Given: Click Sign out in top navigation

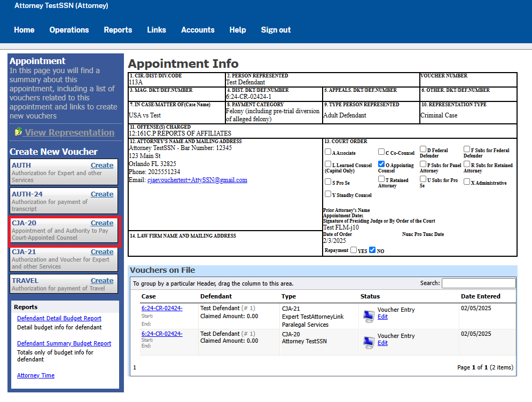Looking at the screenshot, I should pos(276,30).
